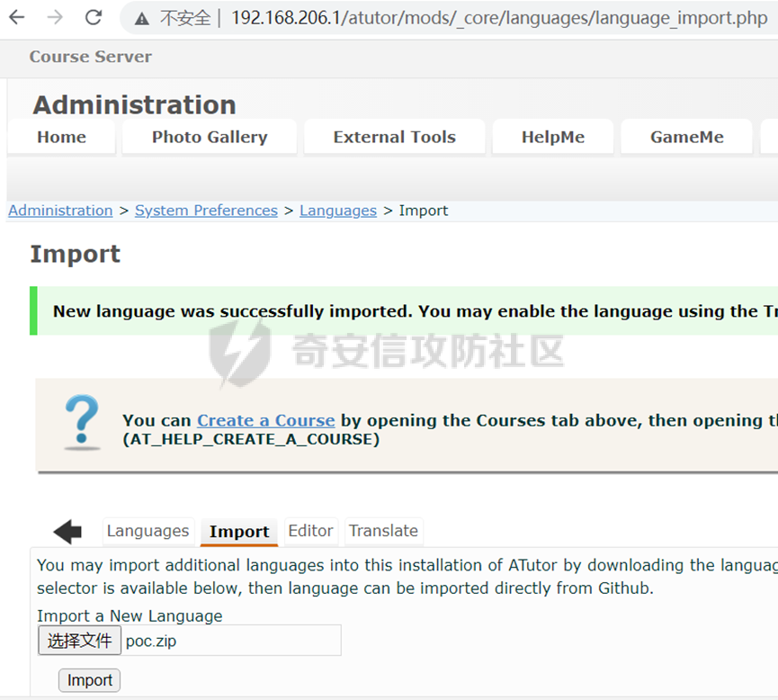The width and height of the screenshot is (778, 700).
Task: Click the AT_HELP_CREATE_A_COURSE text
Action: (x=251, y=439)
